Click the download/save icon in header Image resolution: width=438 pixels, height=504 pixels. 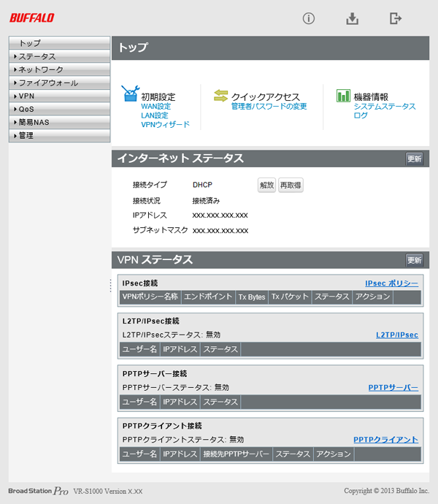point(352,18)
